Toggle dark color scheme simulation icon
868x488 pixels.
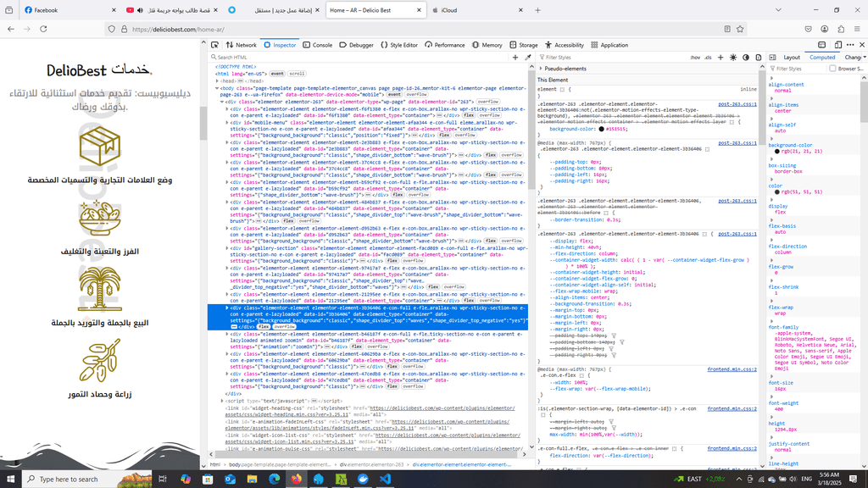pyautogui.click(x=746, y=57)
